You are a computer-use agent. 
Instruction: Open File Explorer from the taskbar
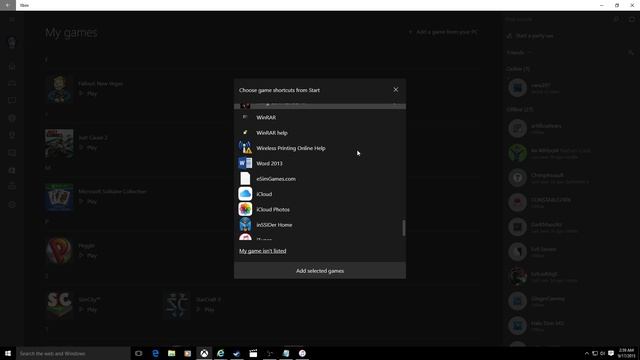[171, 353]
